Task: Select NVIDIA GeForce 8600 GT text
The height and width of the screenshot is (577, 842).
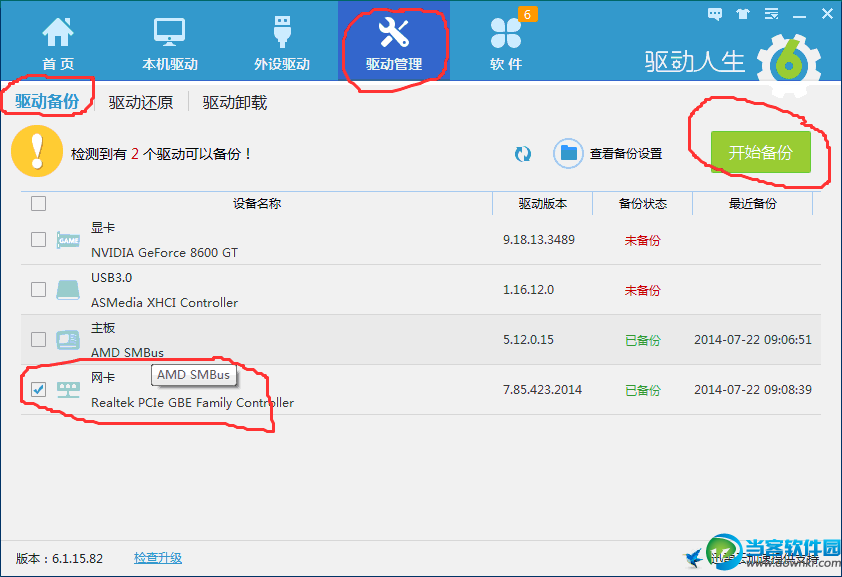Action: pyautogui.click(x=164, y=252)
